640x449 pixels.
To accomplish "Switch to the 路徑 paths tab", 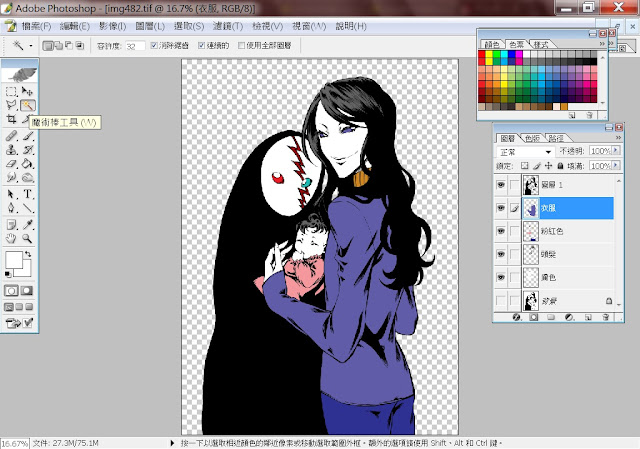I will tap(556, 138).
